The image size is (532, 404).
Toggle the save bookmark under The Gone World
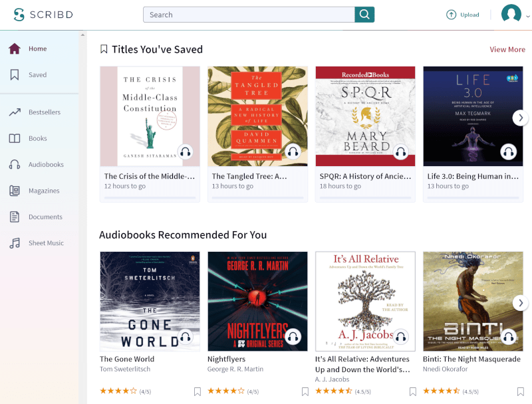click(x=198, y=392)
